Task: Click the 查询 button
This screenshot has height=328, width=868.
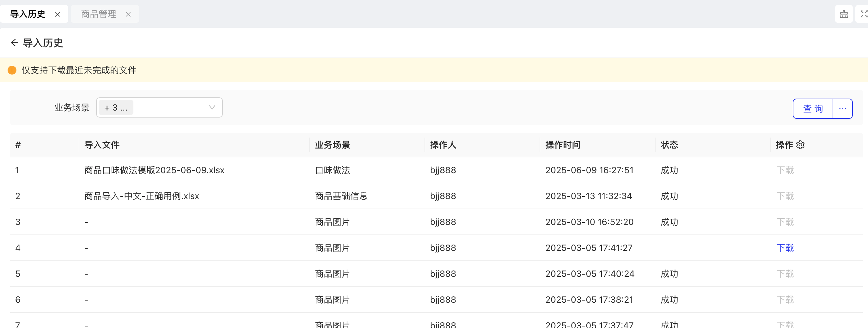Action: coord(813,109)
